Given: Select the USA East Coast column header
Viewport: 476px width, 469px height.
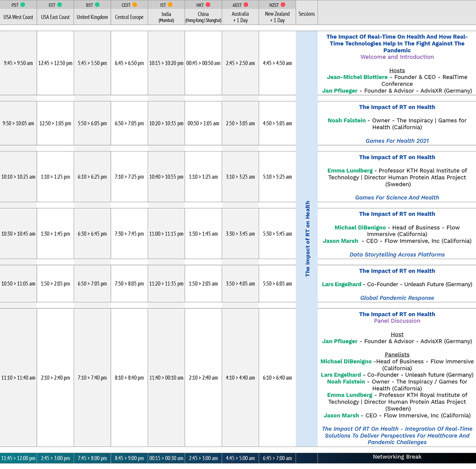Looking at the screenshot, I should pyautogui.click(x=55, y=17).
